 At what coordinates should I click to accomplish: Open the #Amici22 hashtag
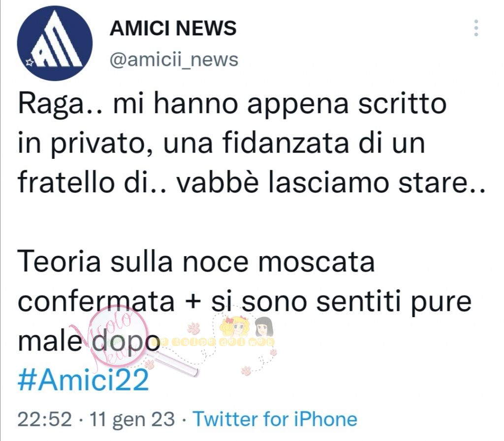coord(83,380)
